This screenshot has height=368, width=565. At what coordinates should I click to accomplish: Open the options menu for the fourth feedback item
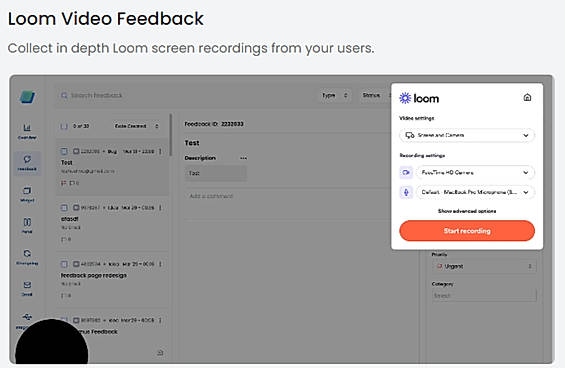(x=160, y=320)
